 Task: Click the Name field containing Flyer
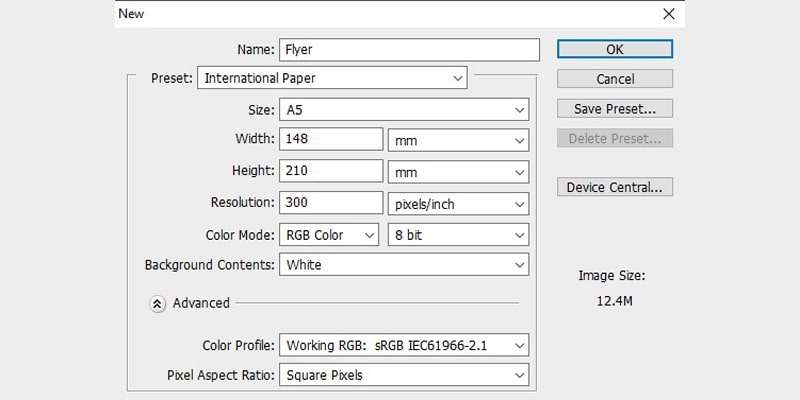(409, 50)
